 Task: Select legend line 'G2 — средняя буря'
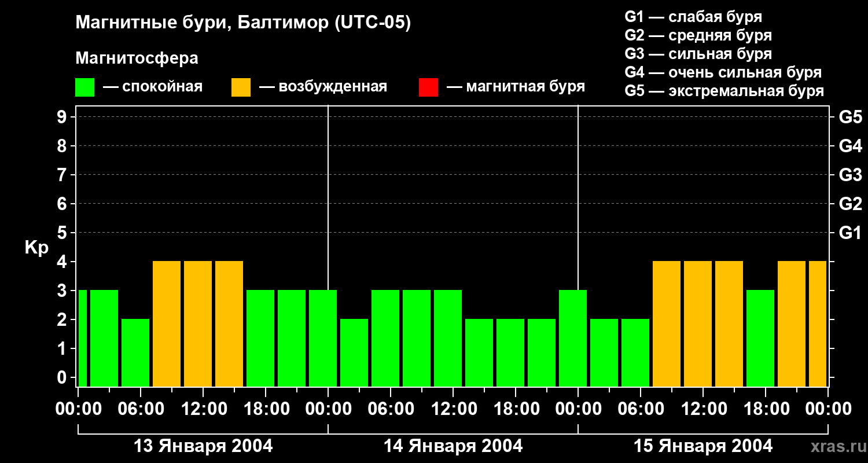698,35
